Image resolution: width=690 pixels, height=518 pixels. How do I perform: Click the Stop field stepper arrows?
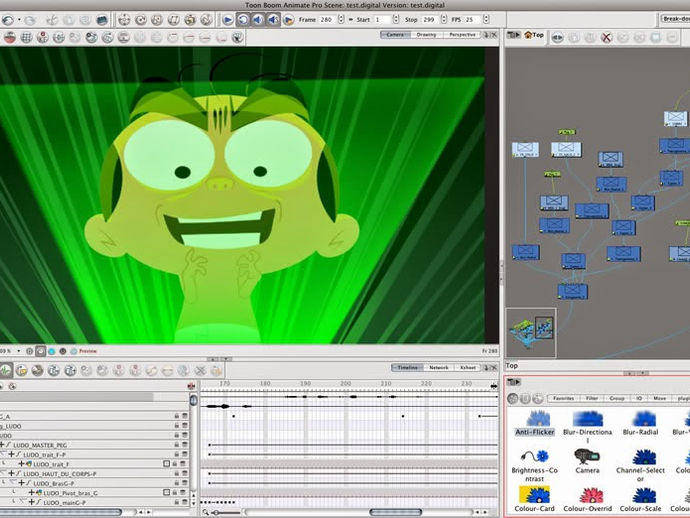(444, 20)
